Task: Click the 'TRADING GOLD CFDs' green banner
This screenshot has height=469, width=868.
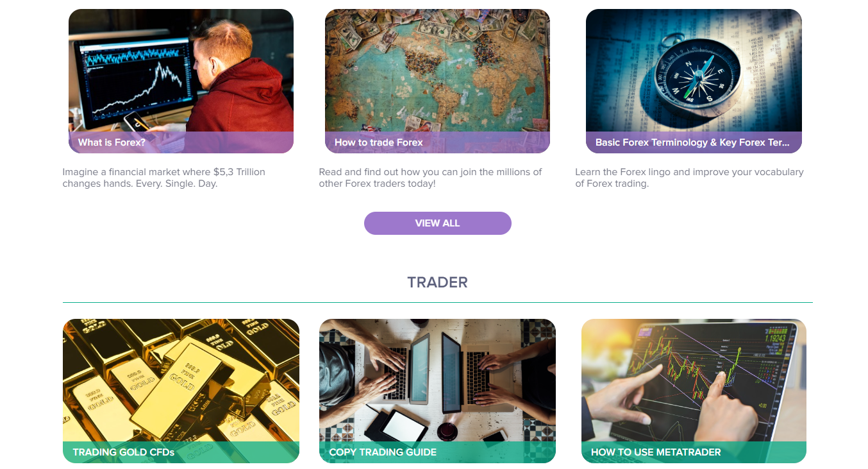Action: (x=181, y=452)
